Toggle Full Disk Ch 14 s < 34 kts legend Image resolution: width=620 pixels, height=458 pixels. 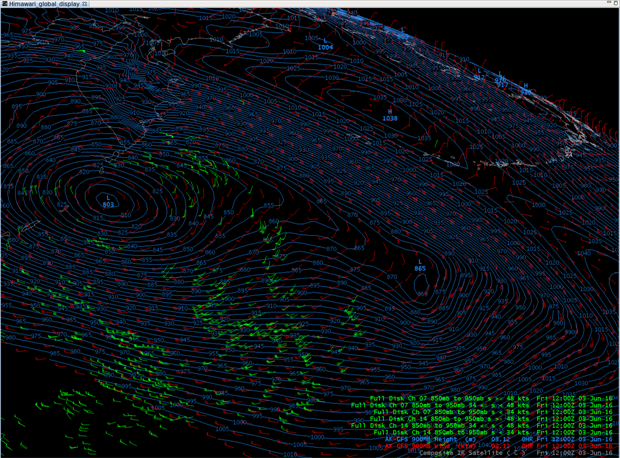click(493, 432)
